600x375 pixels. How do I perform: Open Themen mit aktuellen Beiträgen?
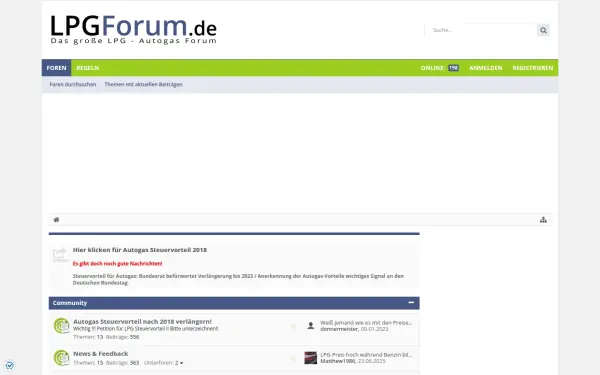(x=143, y=85)
